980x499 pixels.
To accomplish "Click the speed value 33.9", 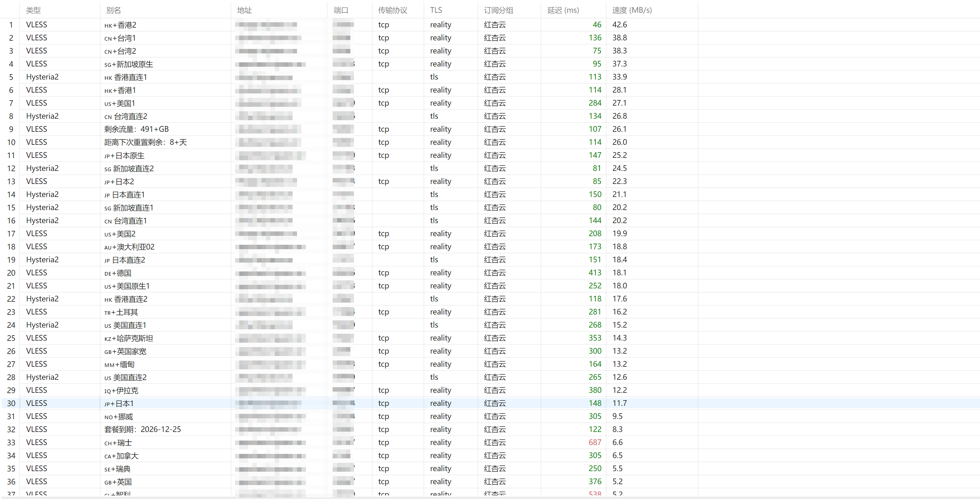I will pyautogui.click(x=620, y=77).
